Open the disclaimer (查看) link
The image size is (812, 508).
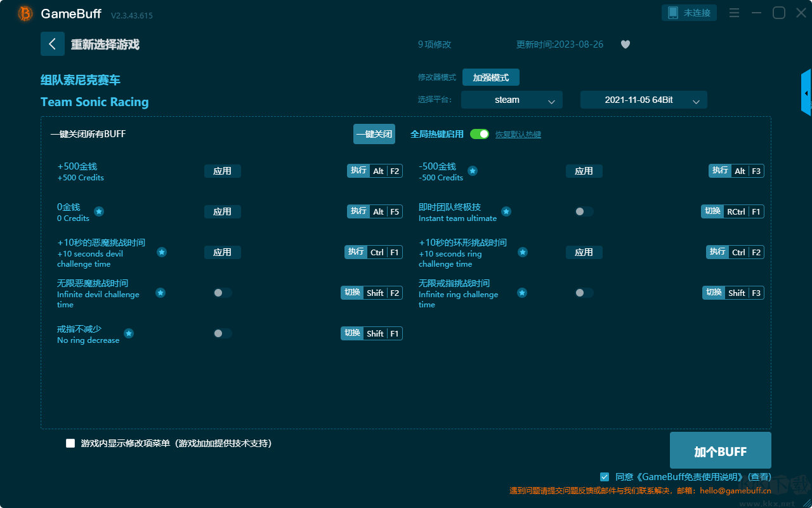(759, 477)
